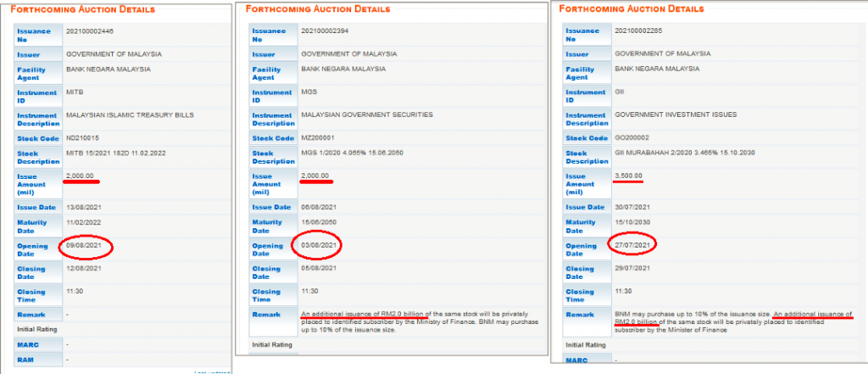The width and height of the screenshot is (868, 374).
Task: Click stock code ND210015
Action: 82,138
